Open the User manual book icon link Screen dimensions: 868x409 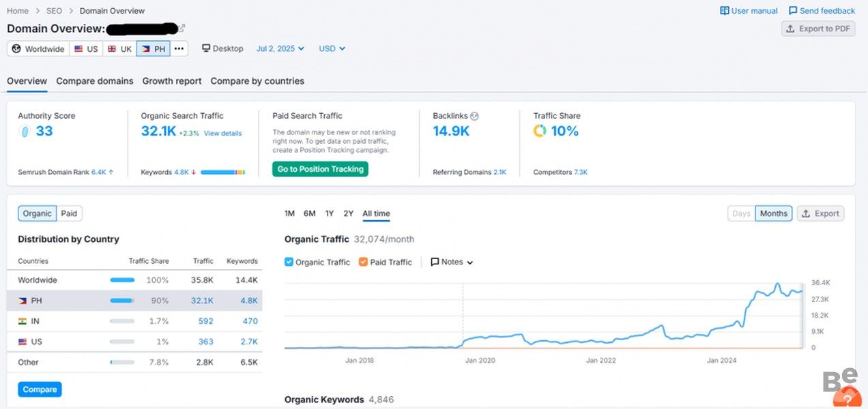point(725,11)
